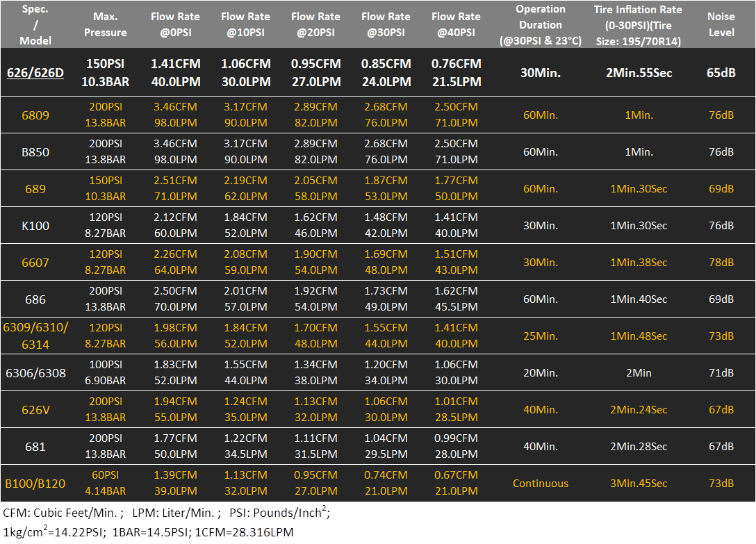Click the Flow Rate @0PSI header
Viewport: 756px width, 544px height.
pos(176,24)
